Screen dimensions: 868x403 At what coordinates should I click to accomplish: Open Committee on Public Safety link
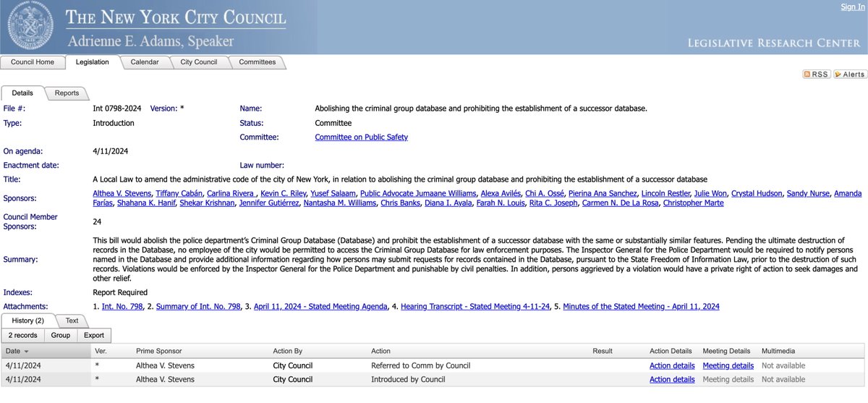(x=361, y=137)
